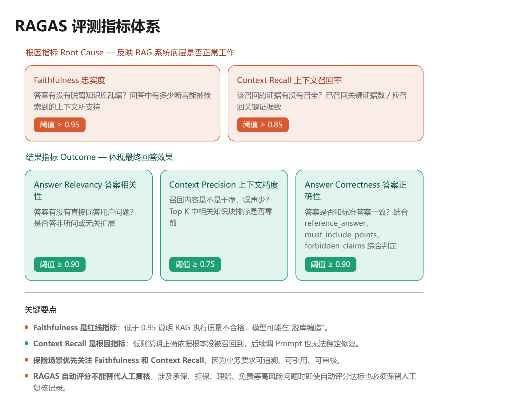Click the text must_include_points

tap(341, 235)
